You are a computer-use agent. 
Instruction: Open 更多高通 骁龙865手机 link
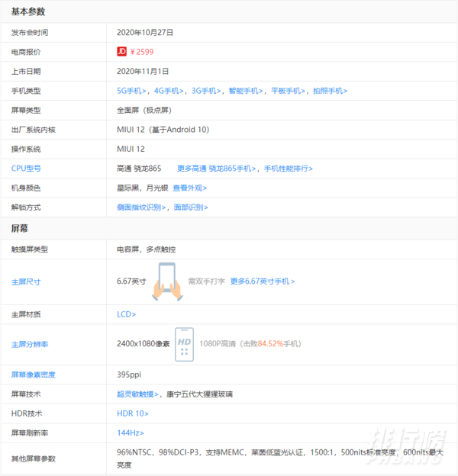[x=217, y=169]
